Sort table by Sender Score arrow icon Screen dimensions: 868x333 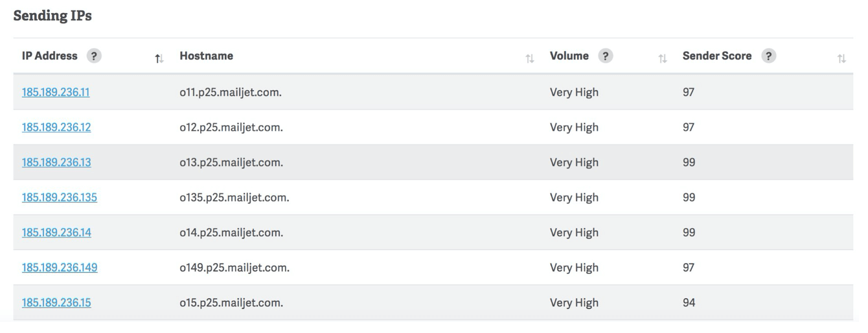[x=841, y=59]
